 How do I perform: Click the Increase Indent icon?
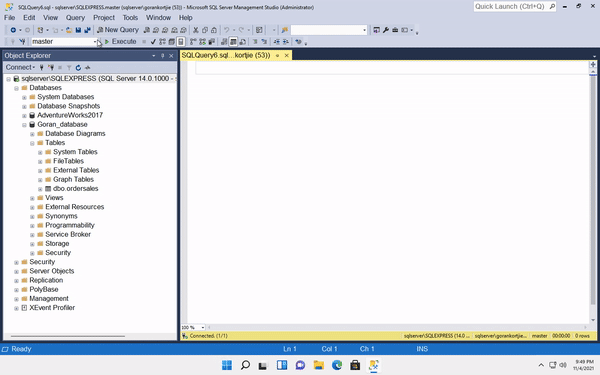[285, 41]
